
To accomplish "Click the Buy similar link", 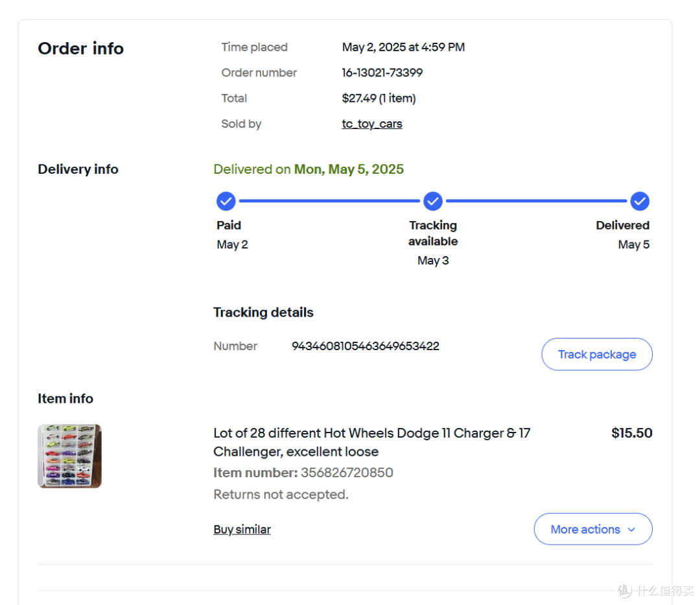I will [x=242, y=530].
